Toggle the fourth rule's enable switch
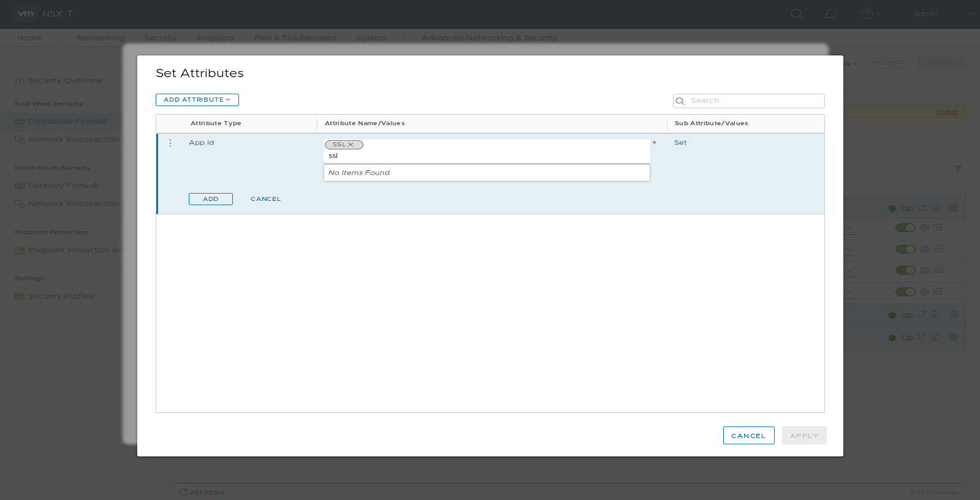Screen dimensions: 980x500 [905, 292]
